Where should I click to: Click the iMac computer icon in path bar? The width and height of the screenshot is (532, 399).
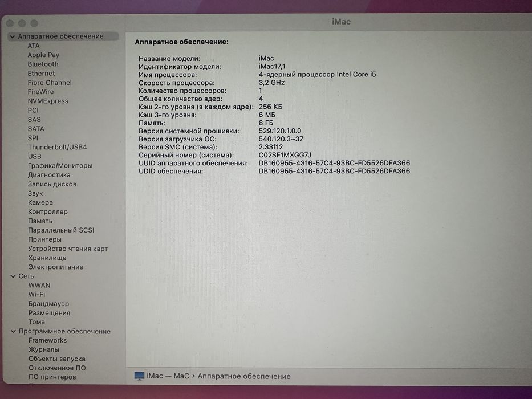139,376
